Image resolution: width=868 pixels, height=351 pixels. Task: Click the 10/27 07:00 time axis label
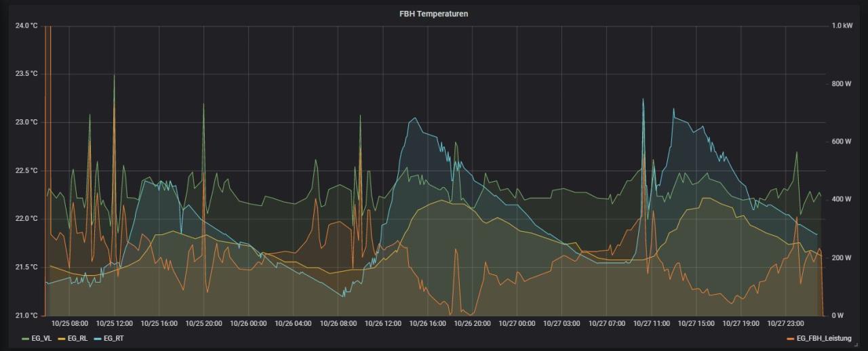[607, 324]
